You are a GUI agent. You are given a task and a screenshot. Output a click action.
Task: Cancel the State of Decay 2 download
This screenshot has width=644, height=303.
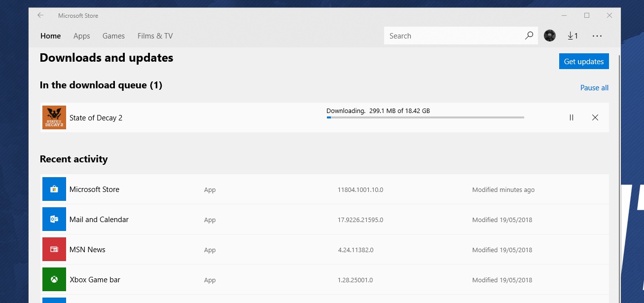pyautogui.click(x=595, y=117)
